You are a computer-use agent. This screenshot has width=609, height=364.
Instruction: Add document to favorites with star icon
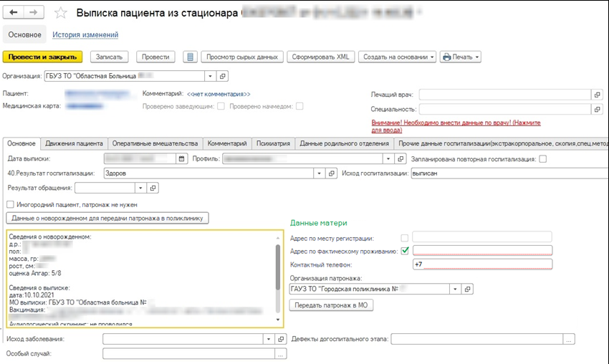pos(62,14)
